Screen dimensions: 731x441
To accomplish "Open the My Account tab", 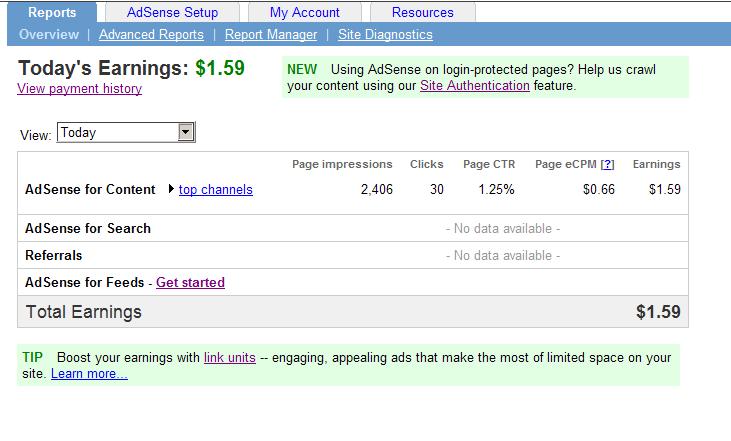I will click(304, 13).
